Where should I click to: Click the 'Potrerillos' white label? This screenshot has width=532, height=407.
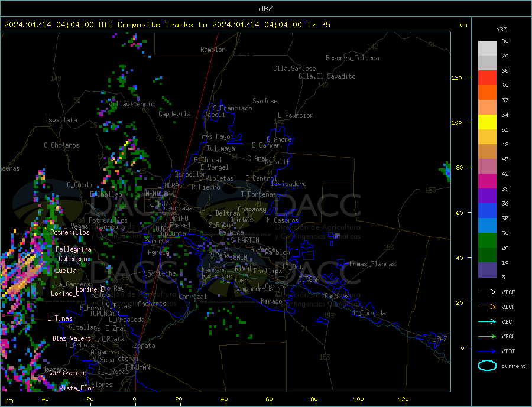point(70,232)
